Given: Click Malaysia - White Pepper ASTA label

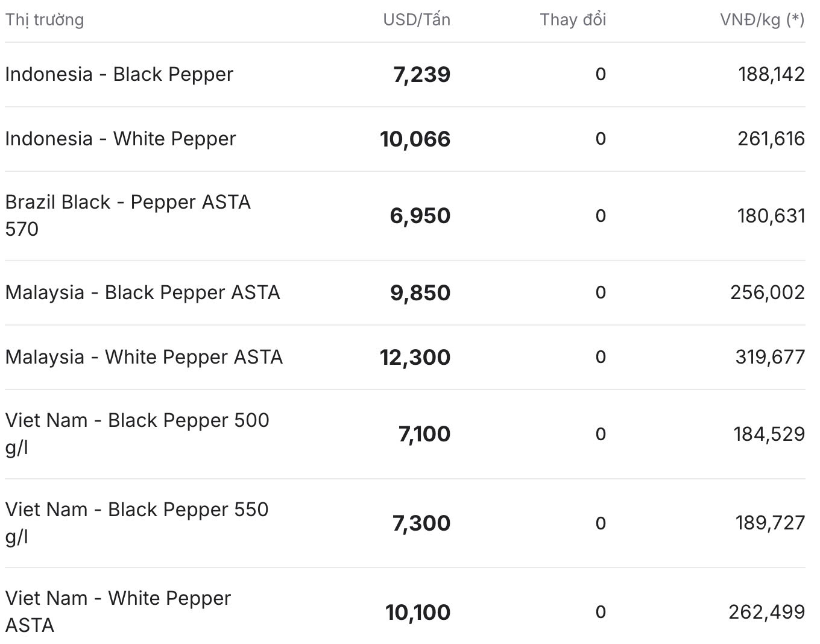Looking at the screenshot, I should (144, 357).
